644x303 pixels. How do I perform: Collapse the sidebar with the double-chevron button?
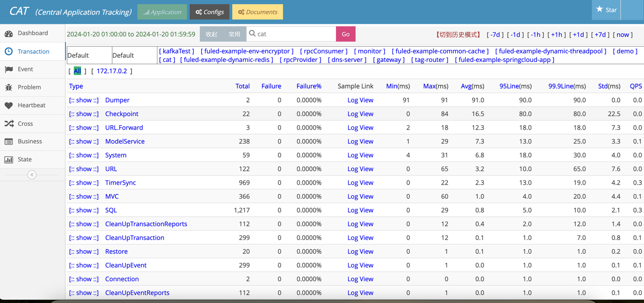pyautogui.click(x=32, y=175)
